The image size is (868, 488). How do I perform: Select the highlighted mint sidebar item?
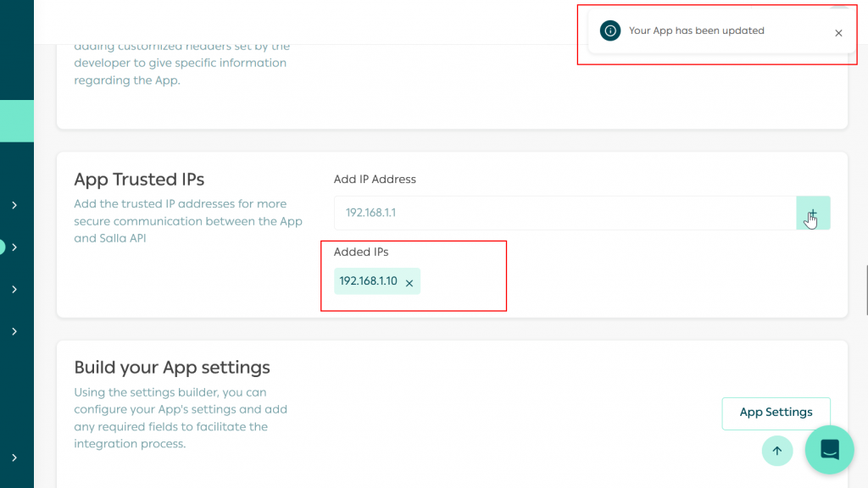click(x=17, y=120)
